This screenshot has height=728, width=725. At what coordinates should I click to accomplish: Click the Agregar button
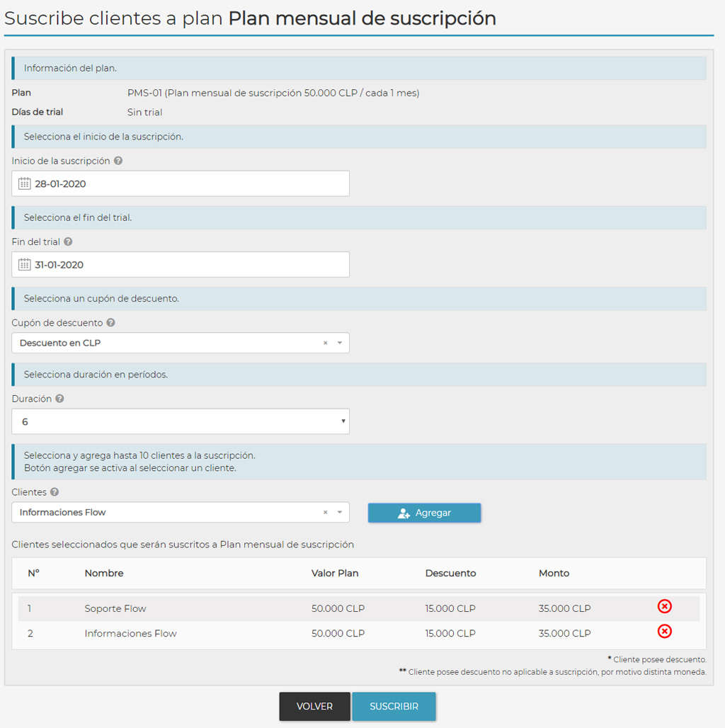(424, 513)
